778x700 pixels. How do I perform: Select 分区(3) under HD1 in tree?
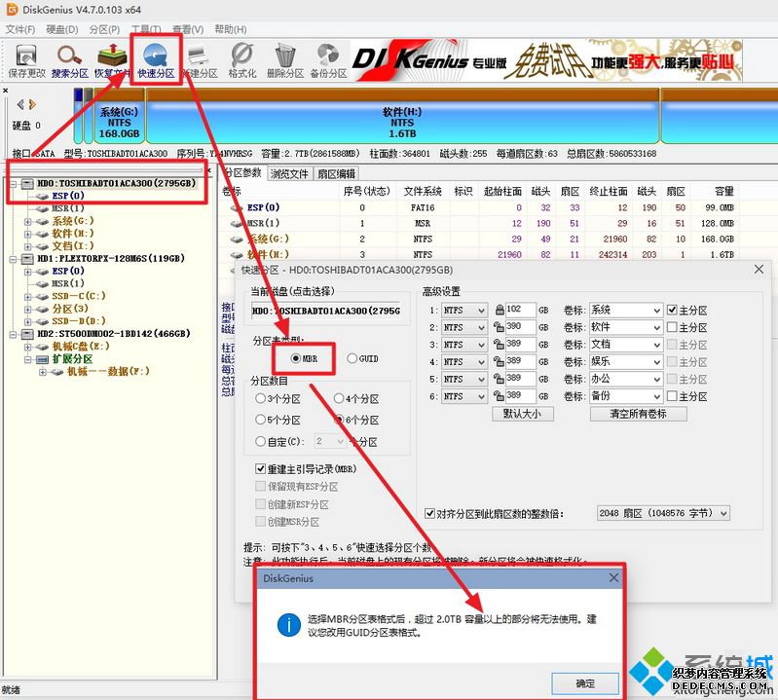70,309
